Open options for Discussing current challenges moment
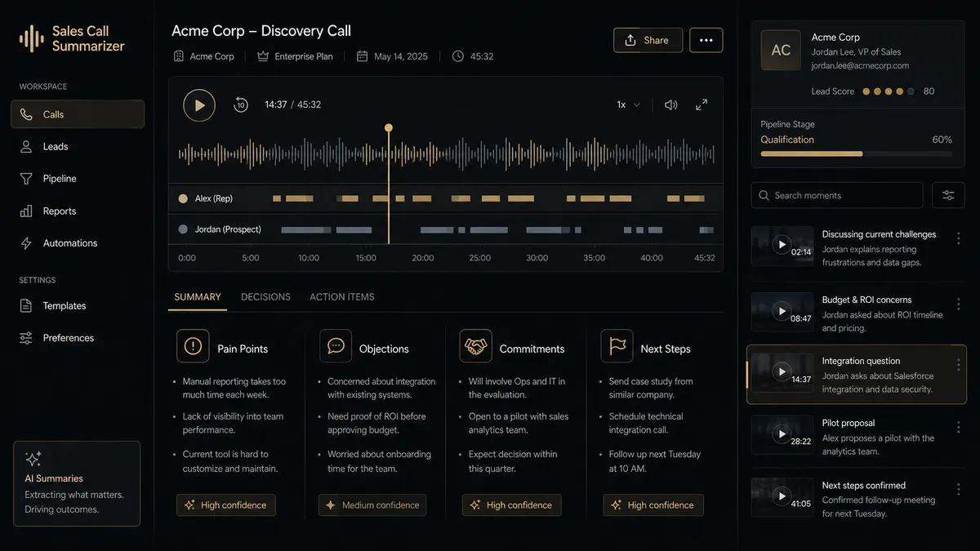This screenshot has width=980, height=551. point(959,238)
